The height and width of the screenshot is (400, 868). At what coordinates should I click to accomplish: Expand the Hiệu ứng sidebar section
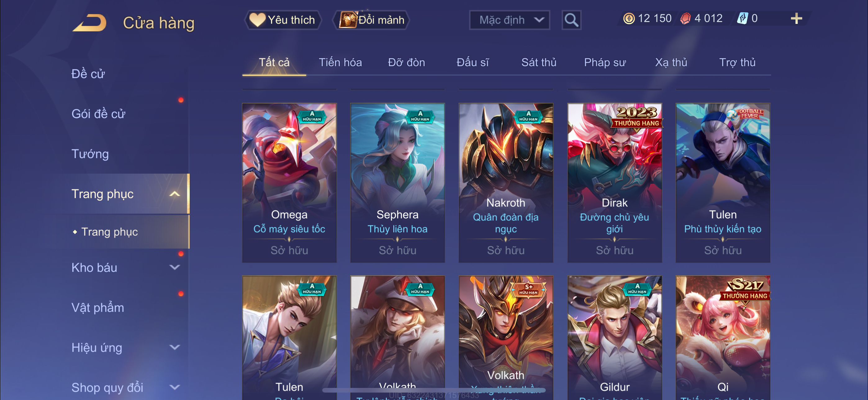[174, 347]
